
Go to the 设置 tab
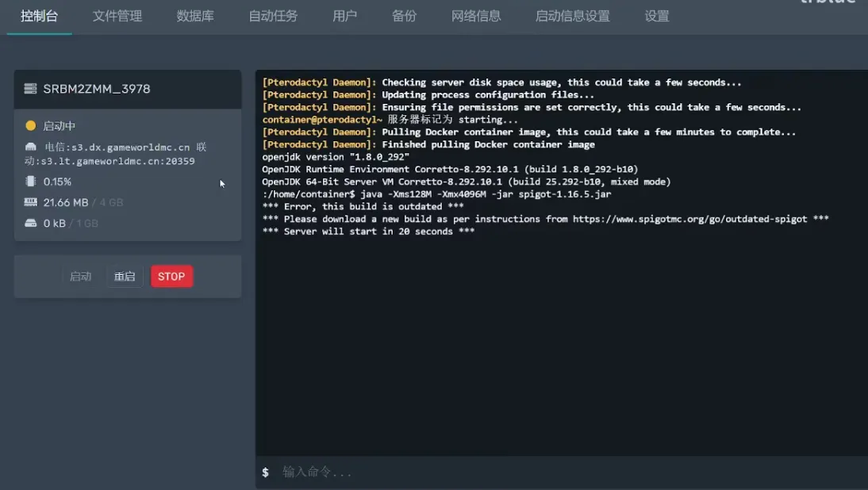pos(657,16)
